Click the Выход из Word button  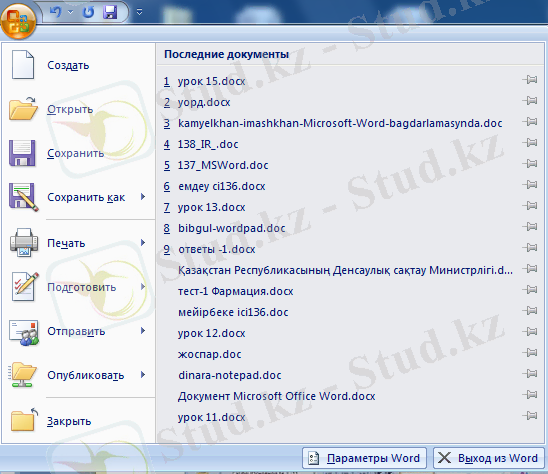[x=489, y=458]
